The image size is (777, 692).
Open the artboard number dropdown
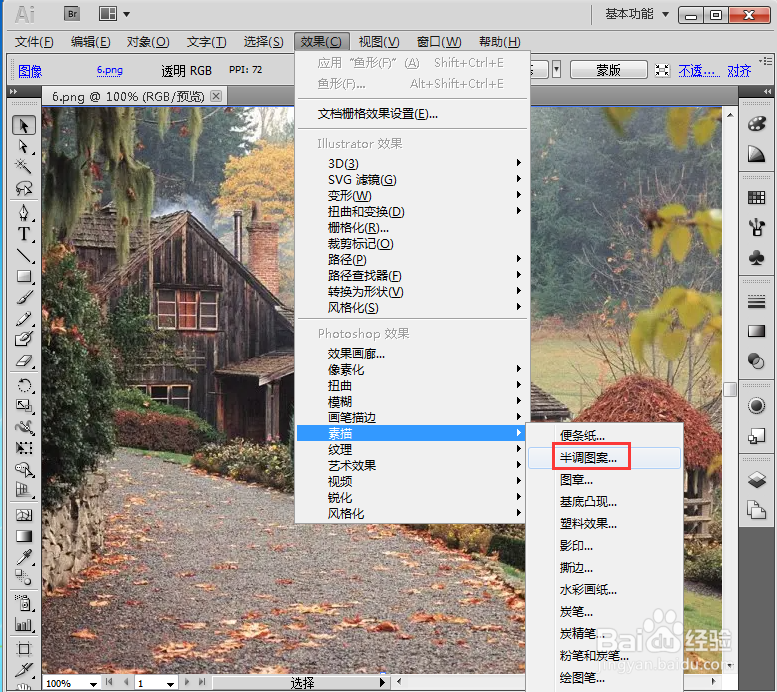click(x=170, y=684)
